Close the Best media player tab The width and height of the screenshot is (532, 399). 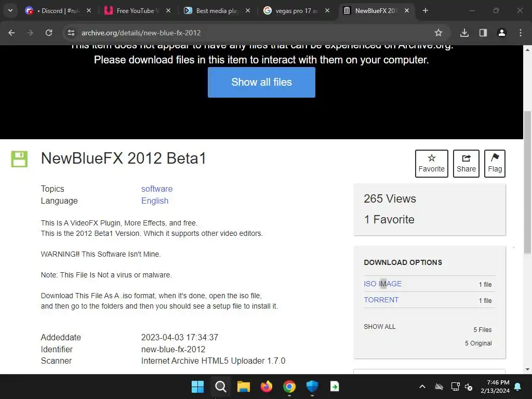coord(248,11)
